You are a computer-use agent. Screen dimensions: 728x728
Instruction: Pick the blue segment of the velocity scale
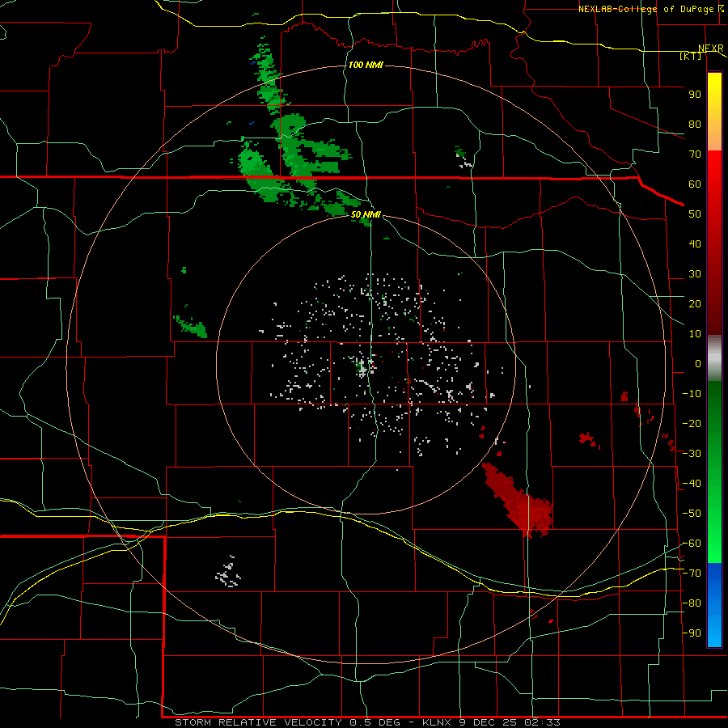coord(714,605)
